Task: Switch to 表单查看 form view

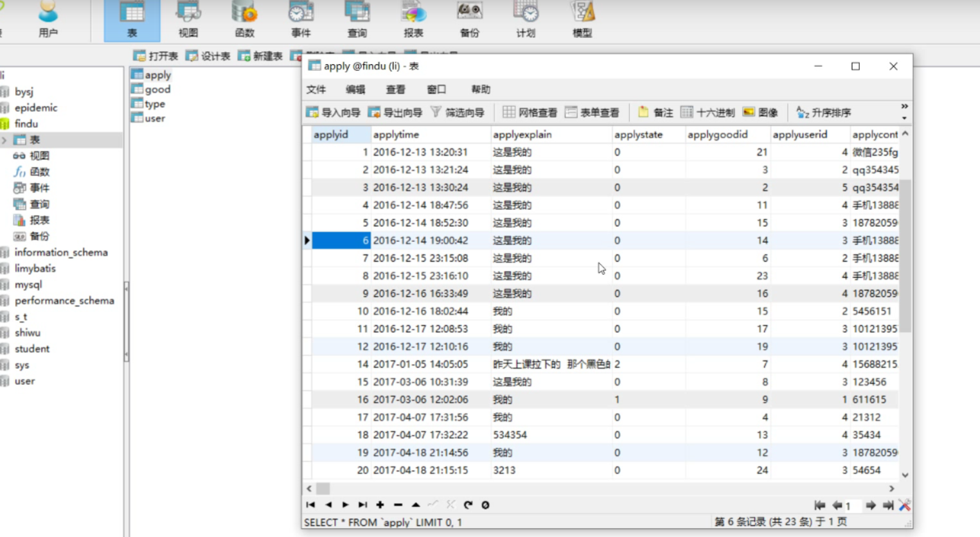Action: (x=592, y=112)
